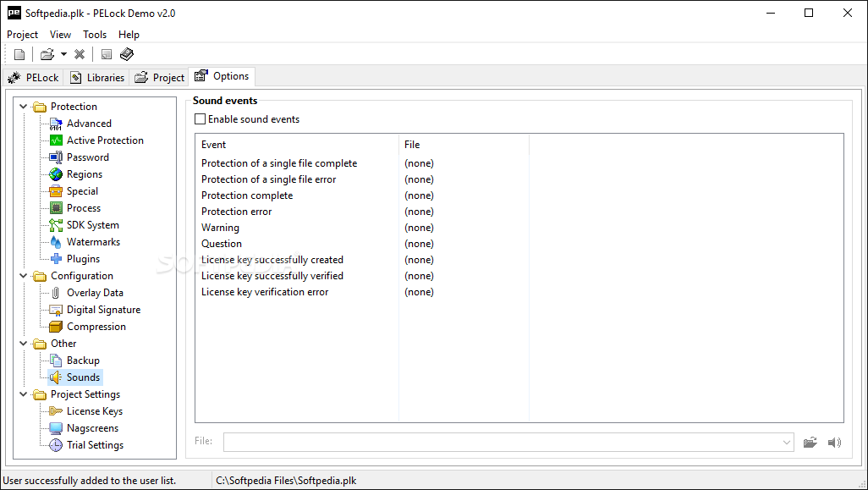
Task: Select the Options tab
Action: click(222, 76)
